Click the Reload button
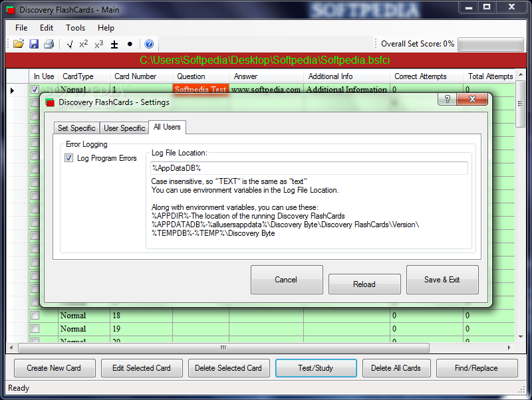Viewport: 532px width, 400px height. point(364,284)
